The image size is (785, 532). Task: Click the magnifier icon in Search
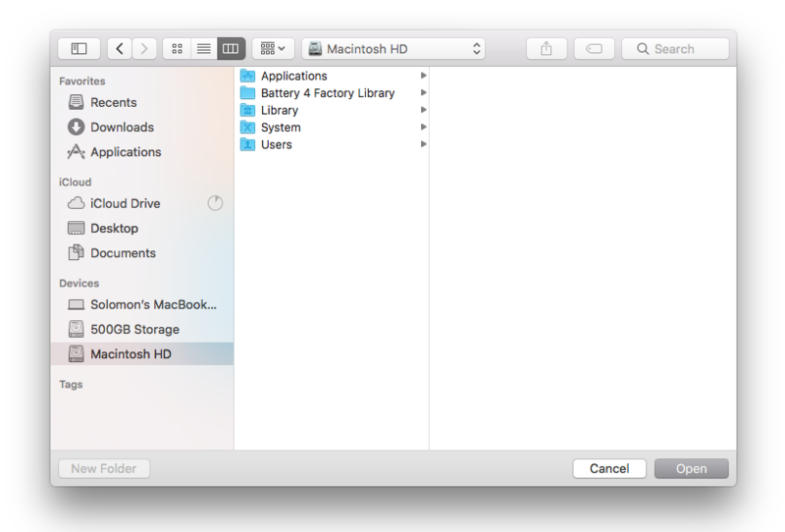(x=643, y=49)
